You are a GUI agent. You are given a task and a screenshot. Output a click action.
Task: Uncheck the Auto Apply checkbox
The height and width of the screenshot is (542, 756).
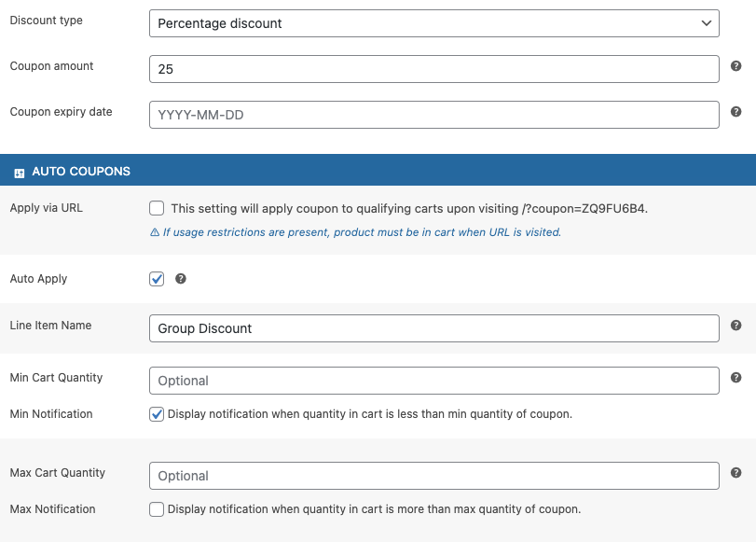(x=157, y=279)
